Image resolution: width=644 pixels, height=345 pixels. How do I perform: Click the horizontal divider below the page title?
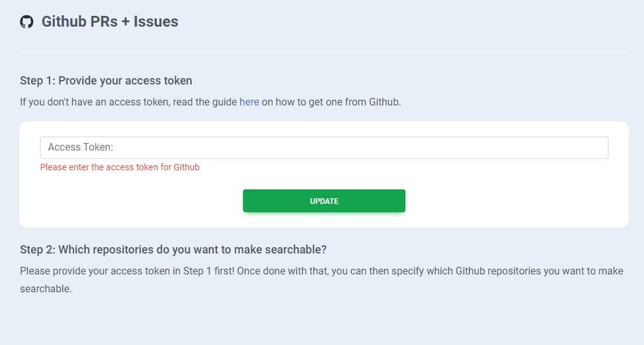[324, 51]
